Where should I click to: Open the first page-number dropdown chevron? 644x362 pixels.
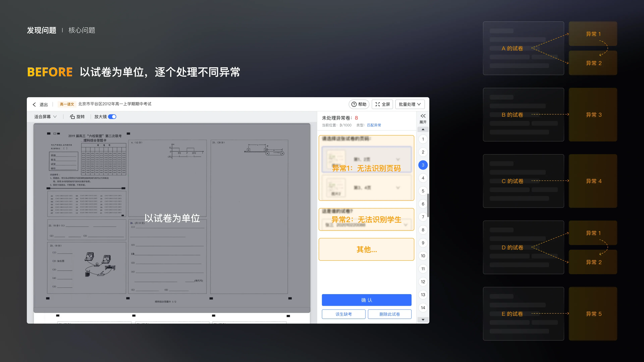pos(398,159)
